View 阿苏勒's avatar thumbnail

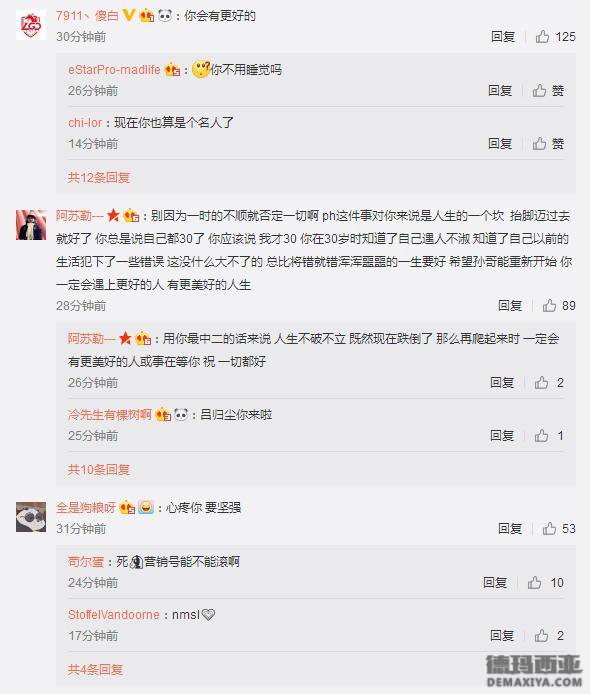click(31, 225)
